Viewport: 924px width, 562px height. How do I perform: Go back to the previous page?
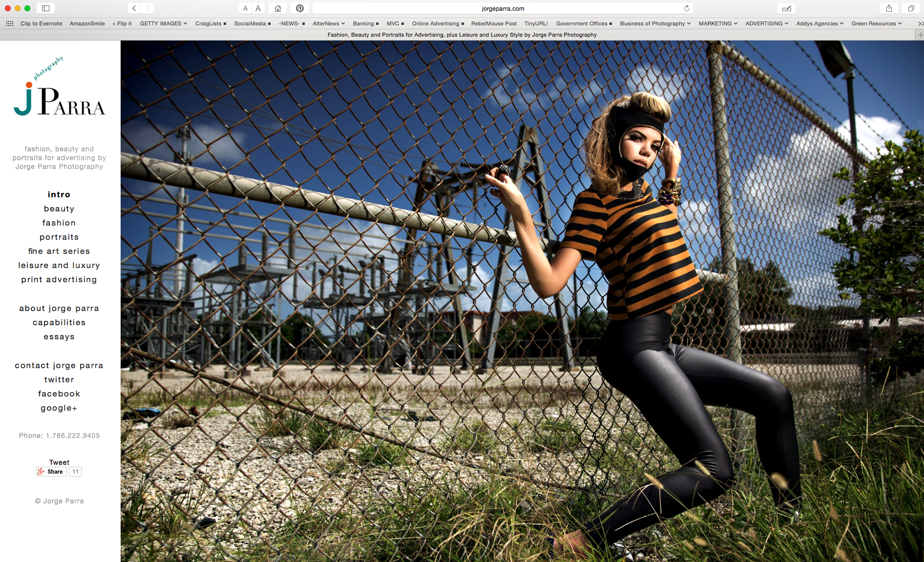134,8
